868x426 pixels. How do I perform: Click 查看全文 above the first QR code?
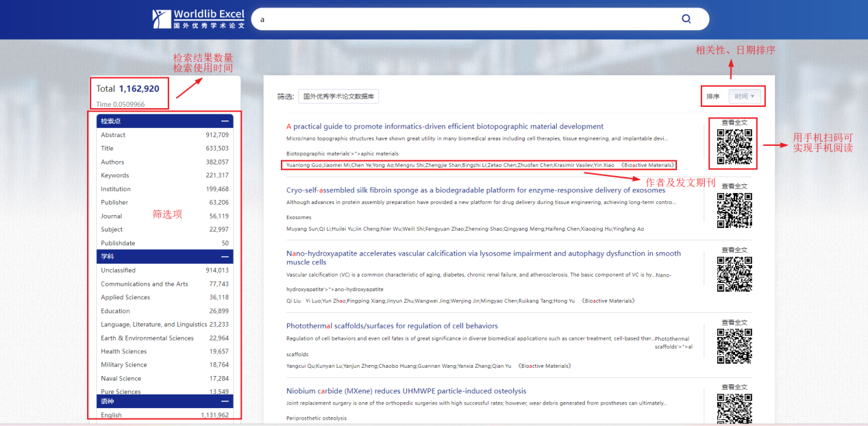[x=734, y=123]
